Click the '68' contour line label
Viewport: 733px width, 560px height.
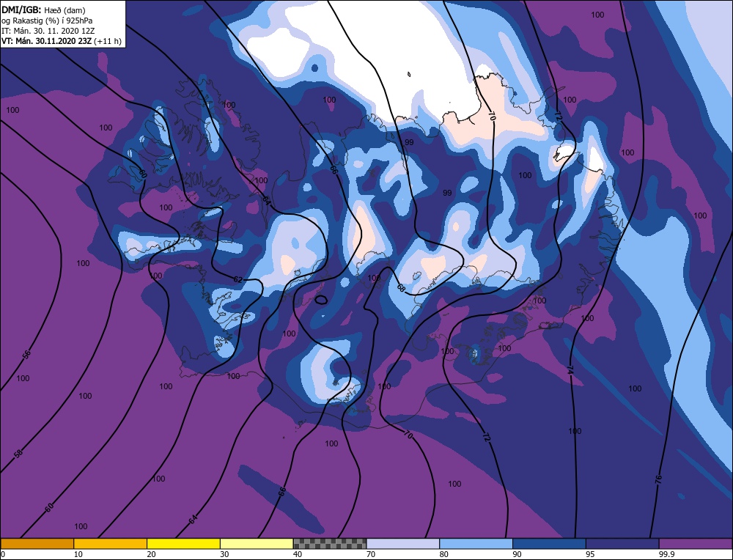point(401,288)
